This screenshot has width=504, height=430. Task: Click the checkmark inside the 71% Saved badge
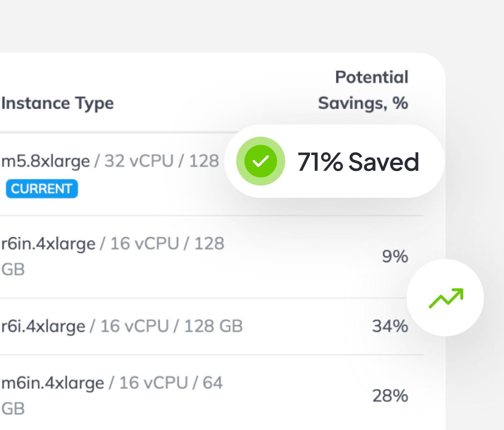pyautogui.click(x=260, y=161)
